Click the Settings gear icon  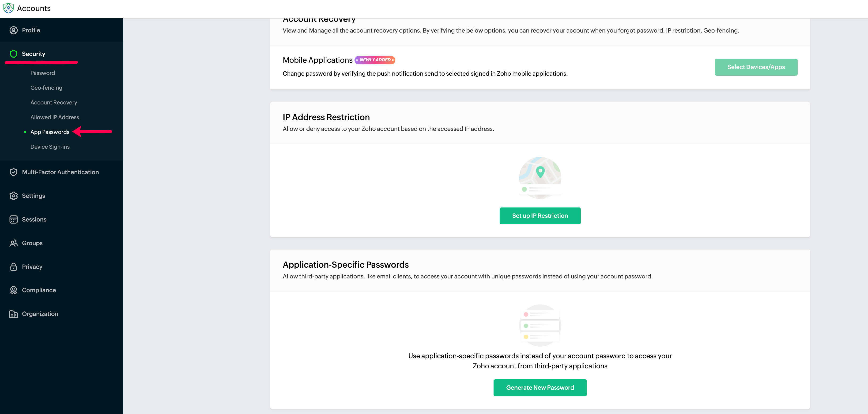click(x=13, y=196)
